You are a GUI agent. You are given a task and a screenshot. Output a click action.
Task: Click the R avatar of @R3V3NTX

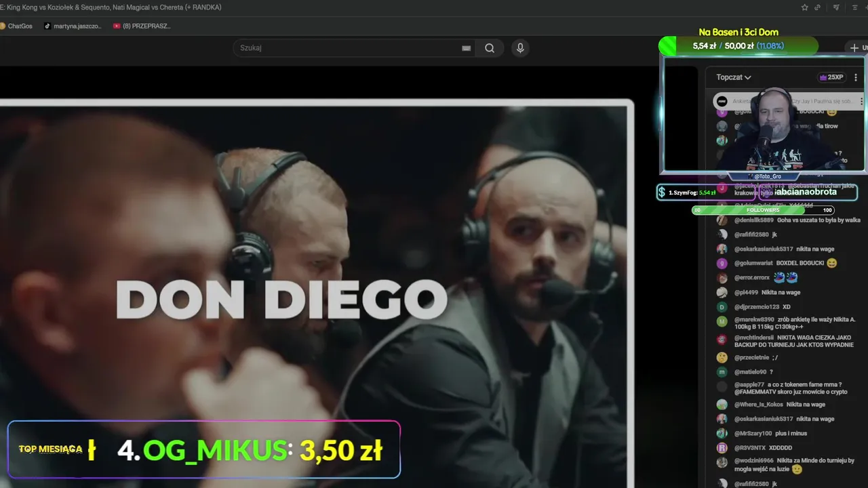(x=722, y=448)
